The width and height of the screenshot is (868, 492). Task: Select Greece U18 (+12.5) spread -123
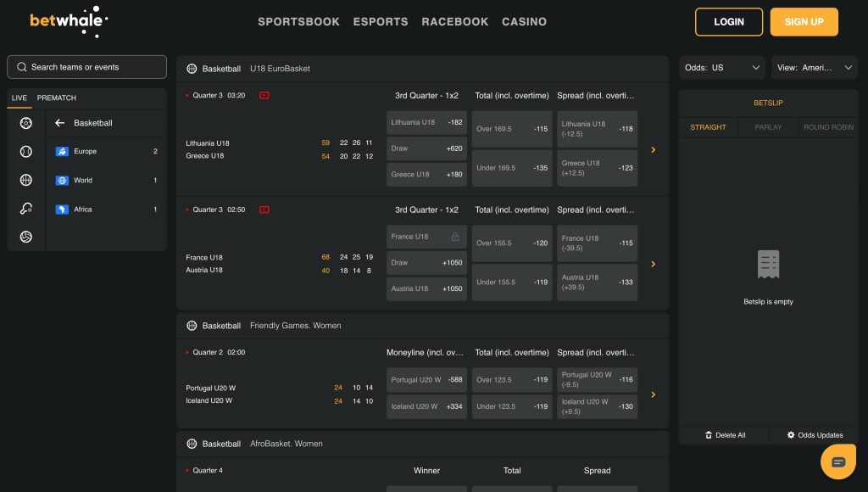[597, 168]
